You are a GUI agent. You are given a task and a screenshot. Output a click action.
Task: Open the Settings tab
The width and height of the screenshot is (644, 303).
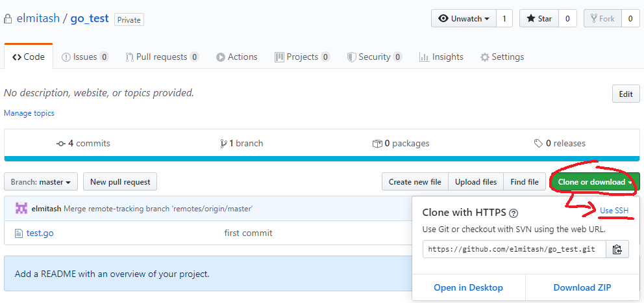pos(502,57)
